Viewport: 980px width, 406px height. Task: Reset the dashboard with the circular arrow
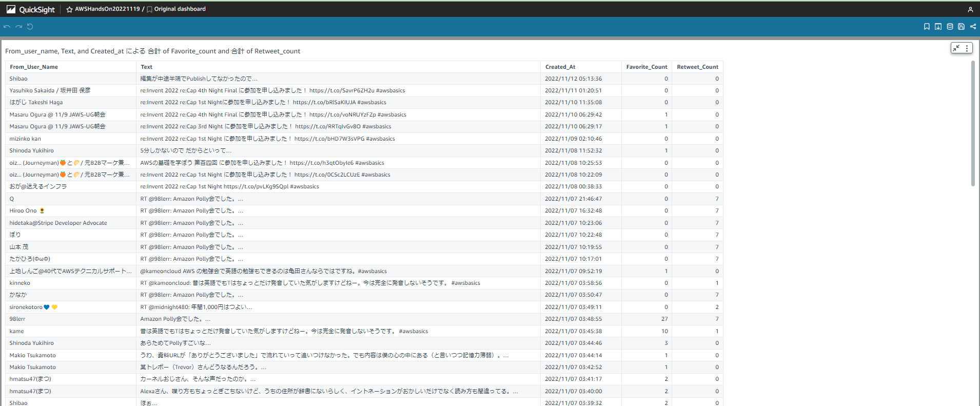[30, 27]
